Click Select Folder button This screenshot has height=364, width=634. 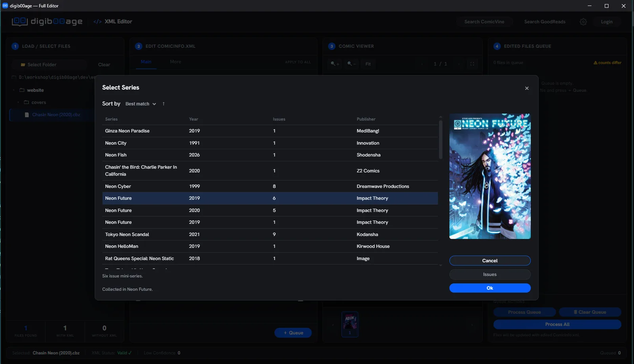[x=49, y=65]
